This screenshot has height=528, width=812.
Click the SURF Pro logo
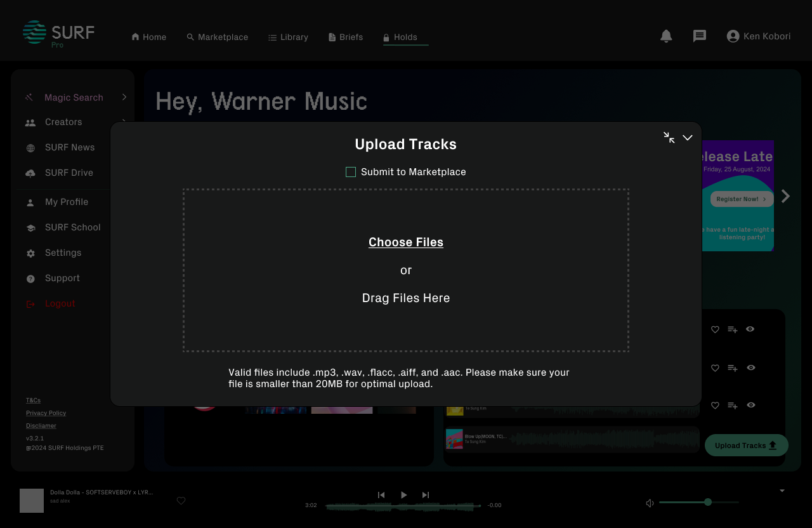click(x=58, y=34)
